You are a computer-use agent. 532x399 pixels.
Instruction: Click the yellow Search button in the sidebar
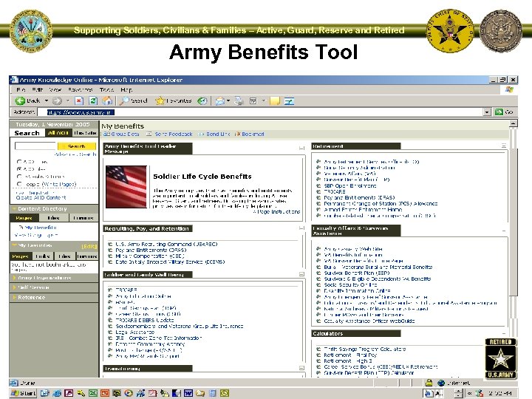coord(76,146)
